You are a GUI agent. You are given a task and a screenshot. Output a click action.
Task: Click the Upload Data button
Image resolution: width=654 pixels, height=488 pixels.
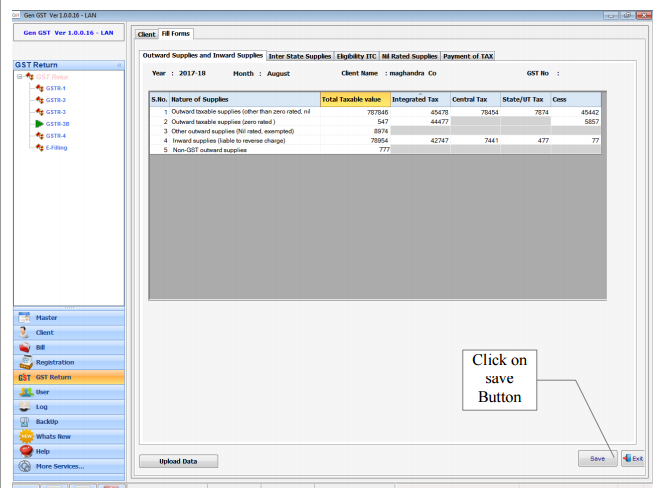tap(178, 461)
